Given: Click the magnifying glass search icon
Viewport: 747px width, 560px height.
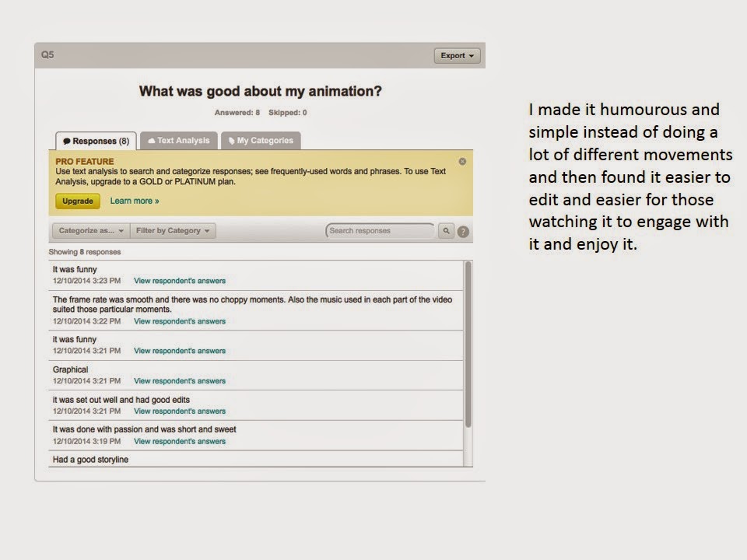Looking at the screenshot, I should (447, 230).
